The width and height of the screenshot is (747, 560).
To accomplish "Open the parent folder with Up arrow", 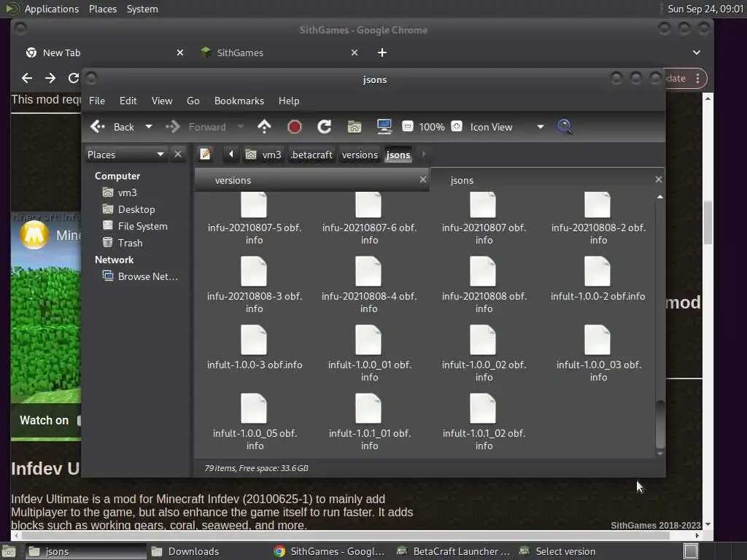I will point(264,127).
